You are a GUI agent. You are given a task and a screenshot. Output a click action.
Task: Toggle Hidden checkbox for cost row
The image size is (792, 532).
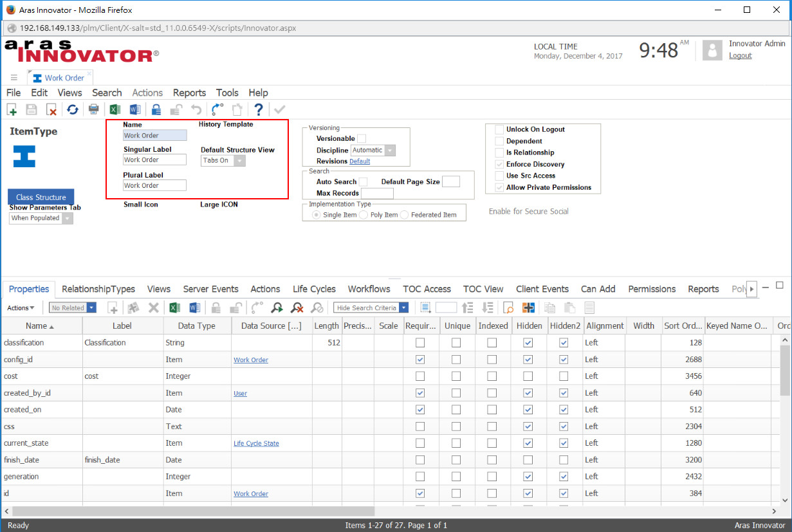(x=528, y=376)
